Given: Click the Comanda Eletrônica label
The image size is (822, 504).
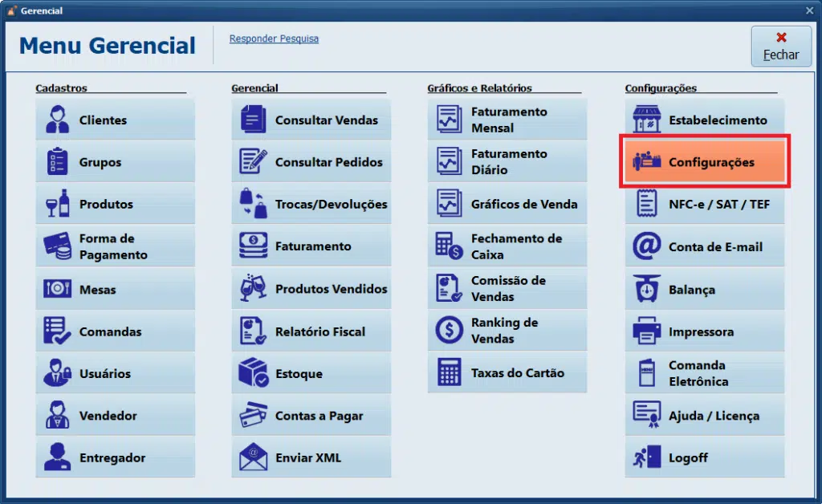Looking at the screenshot, I should point(698,373).
